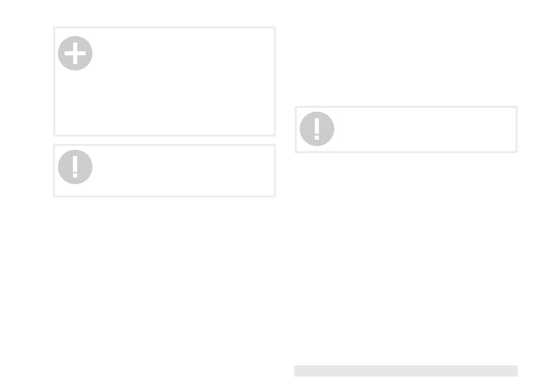557x392 pixels.
Task: Click the white cross inside the gray circle
Action: 75,54
